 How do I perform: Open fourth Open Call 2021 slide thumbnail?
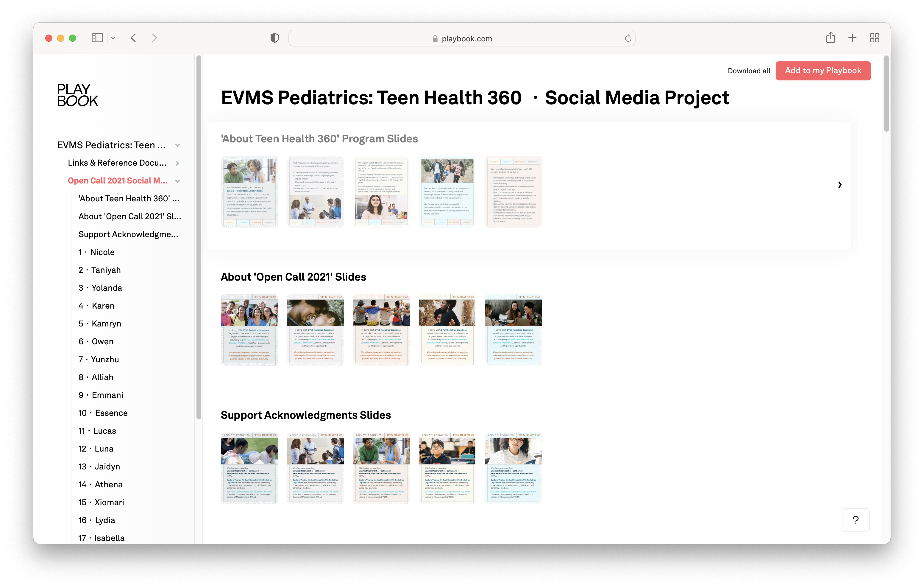tap(447, 330)
